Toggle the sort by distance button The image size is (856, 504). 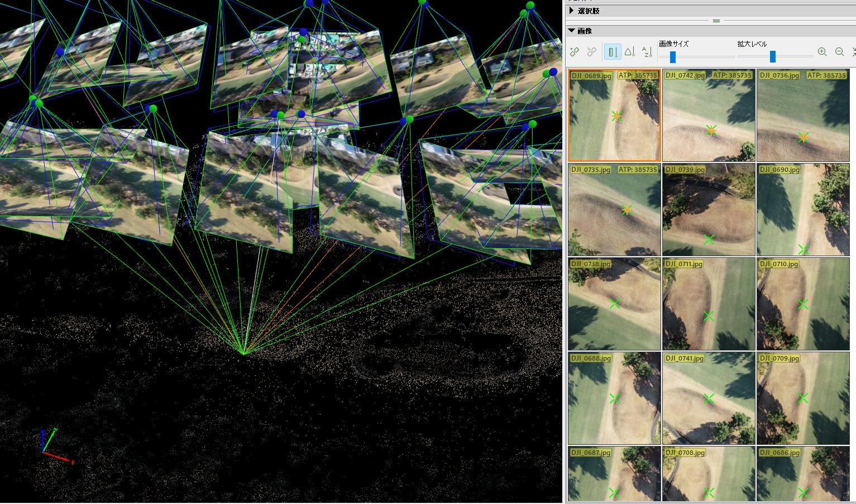[613, 52]
